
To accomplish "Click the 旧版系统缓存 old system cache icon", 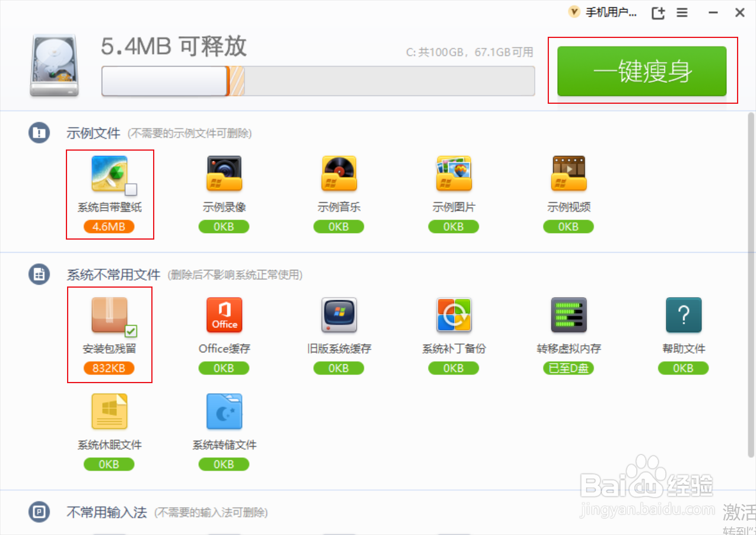I will (339, 315).
